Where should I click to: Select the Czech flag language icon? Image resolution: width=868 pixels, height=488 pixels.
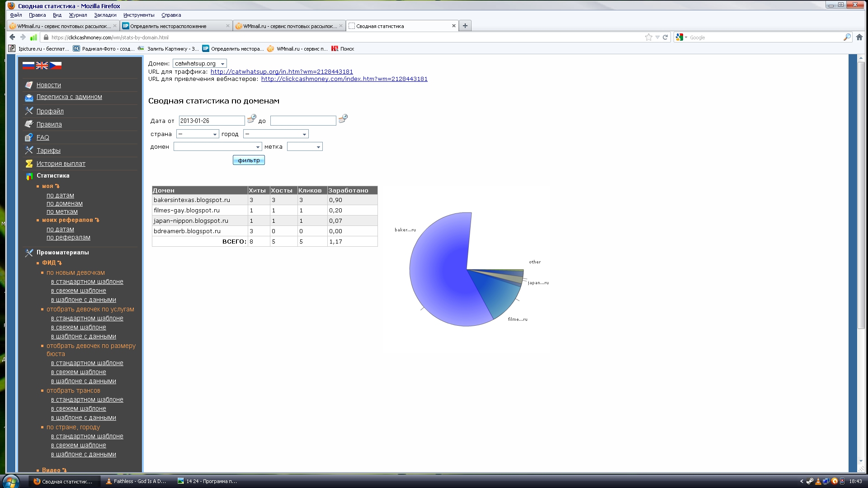[56, 66]
